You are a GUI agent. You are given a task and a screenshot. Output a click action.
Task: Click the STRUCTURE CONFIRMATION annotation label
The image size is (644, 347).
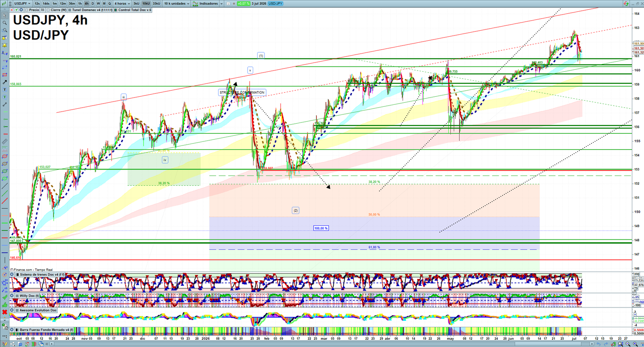point(242,92)
